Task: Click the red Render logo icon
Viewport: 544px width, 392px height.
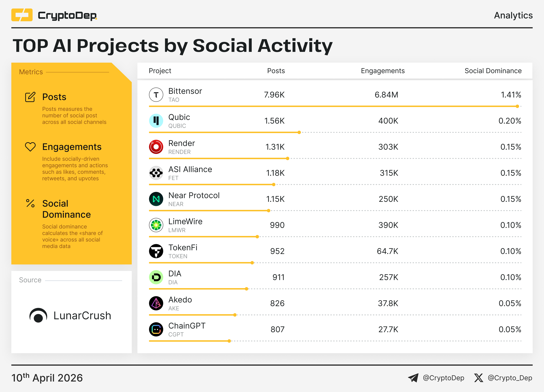Action: tap(156, 147)
